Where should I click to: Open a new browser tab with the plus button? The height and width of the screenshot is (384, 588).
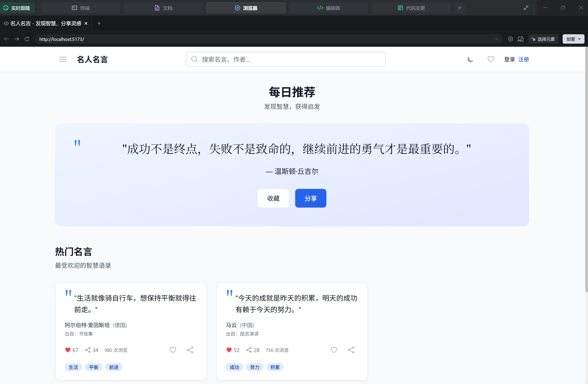[99, 23]
